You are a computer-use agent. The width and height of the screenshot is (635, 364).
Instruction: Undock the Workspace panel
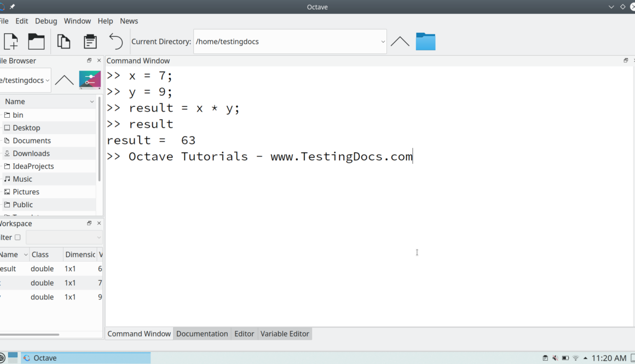coord(89,223)
